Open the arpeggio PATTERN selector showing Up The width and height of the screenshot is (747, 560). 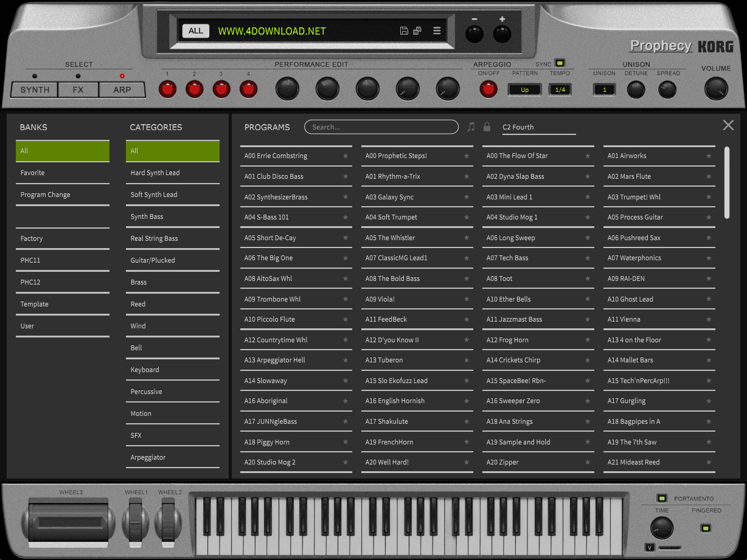pyautogui.click(x=524, y=89)
